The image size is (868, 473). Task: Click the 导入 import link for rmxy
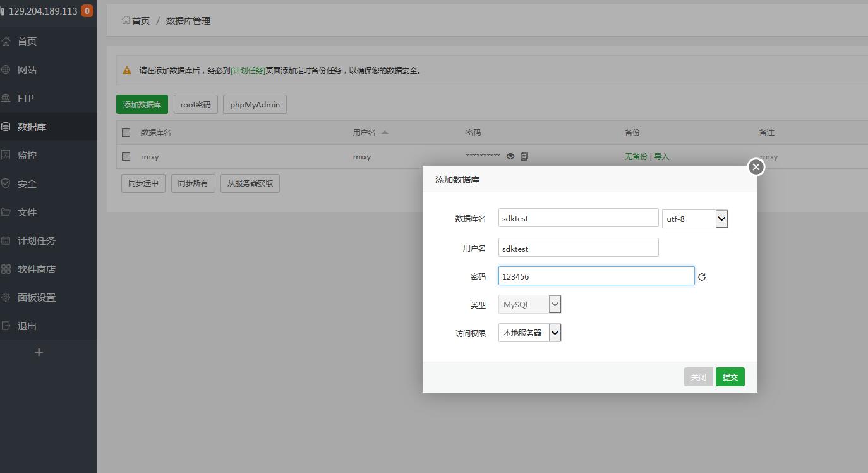pyautogui.click(x=661, y=156)
